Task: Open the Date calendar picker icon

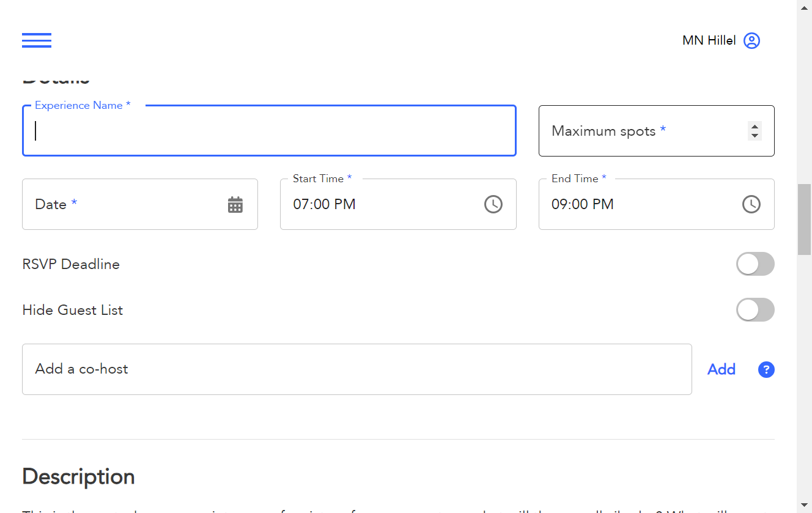Action: click(x=235, y=204)
